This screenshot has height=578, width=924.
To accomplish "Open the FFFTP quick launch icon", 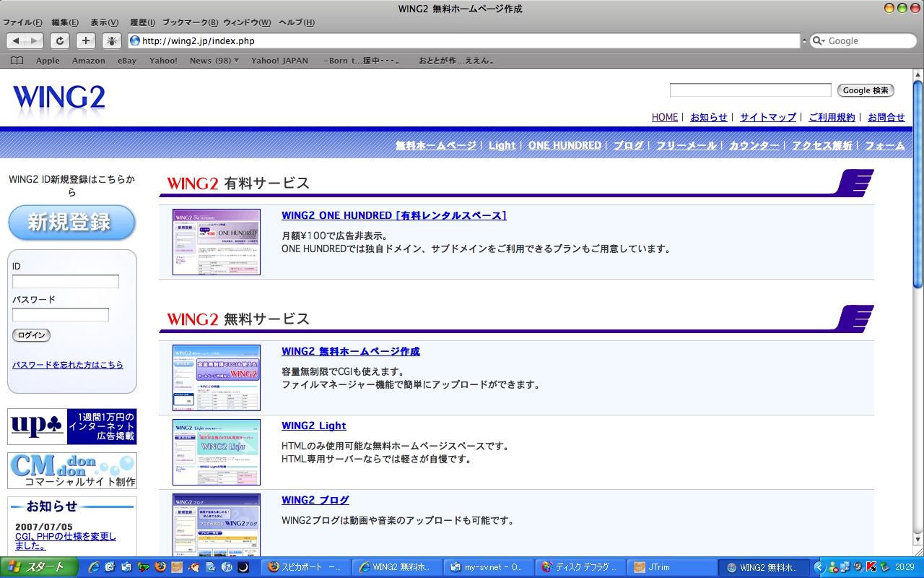I will tap(144, 567).
